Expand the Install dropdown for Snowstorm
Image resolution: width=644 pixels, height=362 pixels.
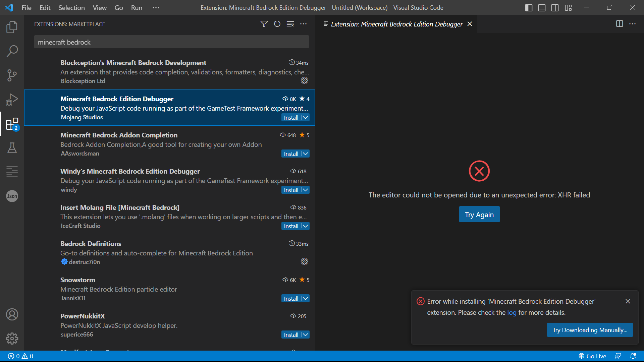point(305,298)
